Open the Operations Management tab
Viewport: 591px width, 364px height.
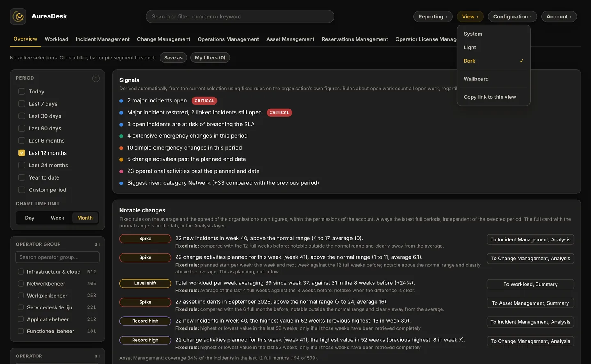[228, 39]
